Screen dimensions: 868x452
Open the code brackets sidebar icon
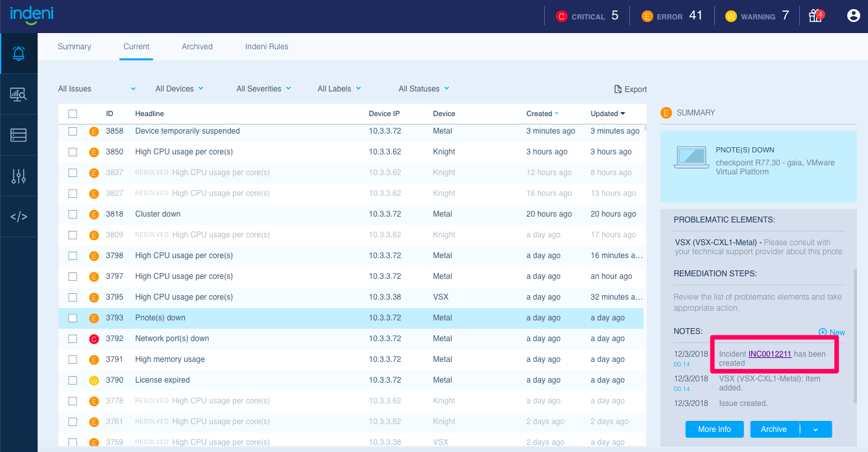19,217
